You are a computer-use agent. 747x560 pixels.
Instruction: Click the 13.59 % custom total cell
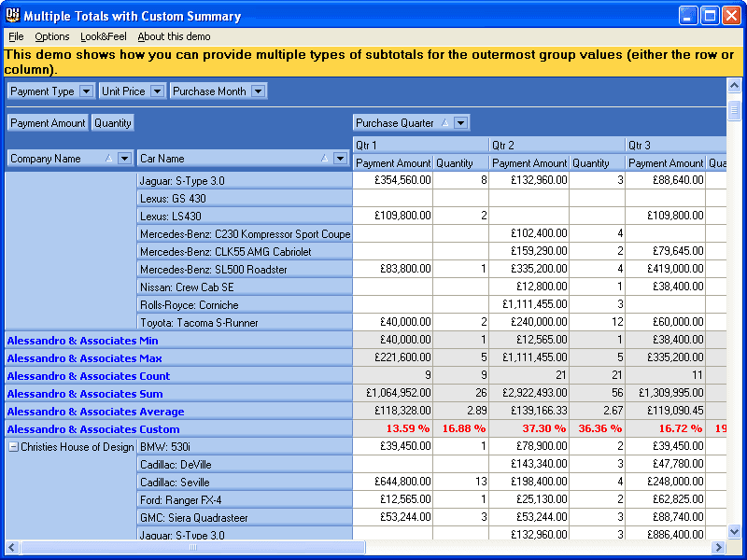393,428
